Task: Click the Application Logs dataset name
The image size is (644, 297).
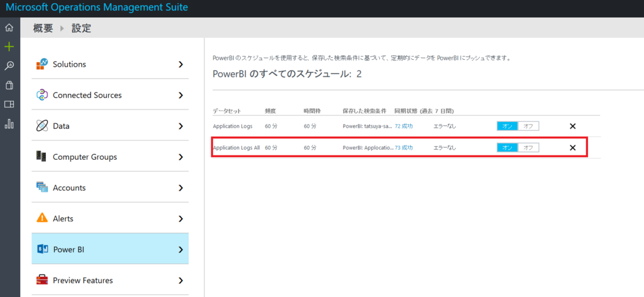Action: [x=233, y=126]
